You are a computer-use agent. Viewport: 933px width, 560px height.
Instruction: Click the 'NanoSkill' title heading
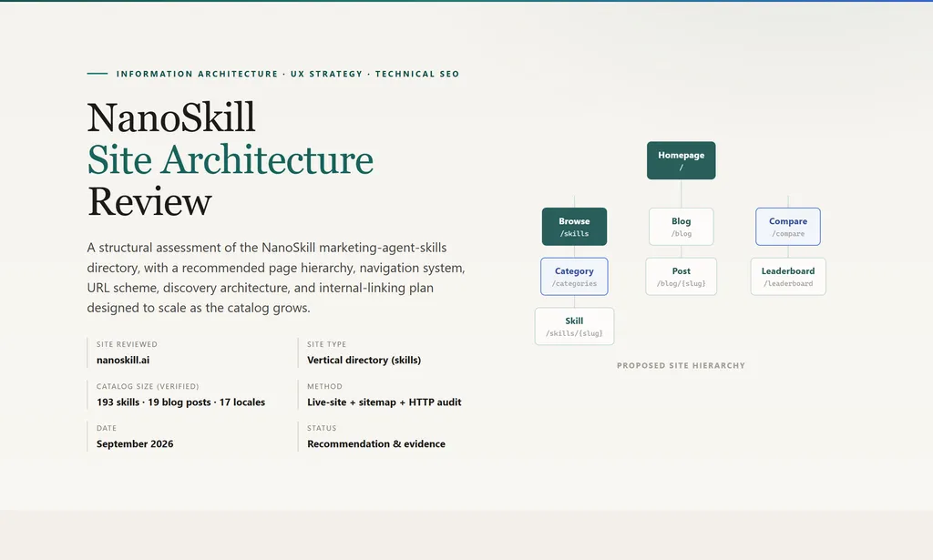(x=171, y=117)
